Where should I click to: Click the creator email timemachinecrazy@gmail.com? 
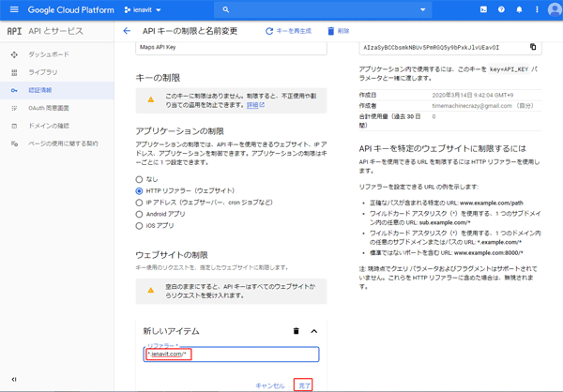click(x=472, y=106)
